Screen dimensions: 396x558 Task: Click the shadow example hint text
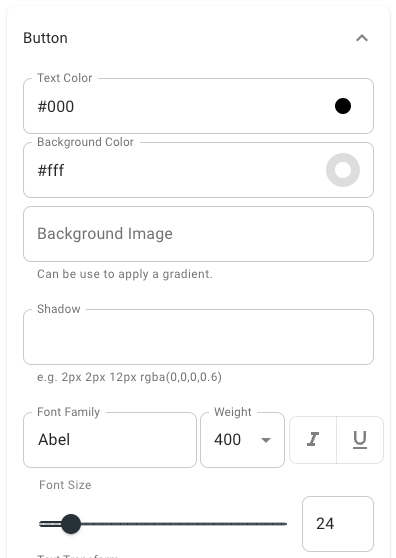[129, 377]
